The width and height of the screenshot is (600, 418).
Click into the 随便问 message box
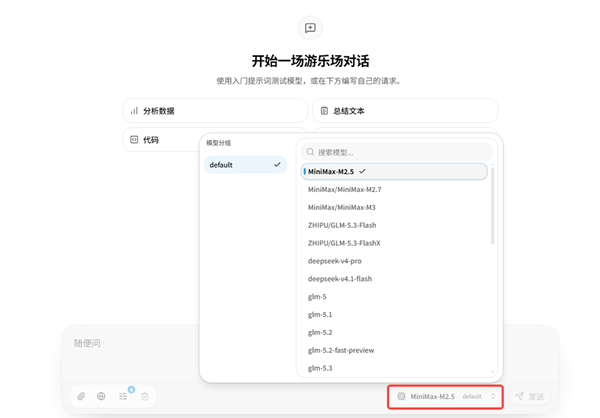(x=310, y=352)
